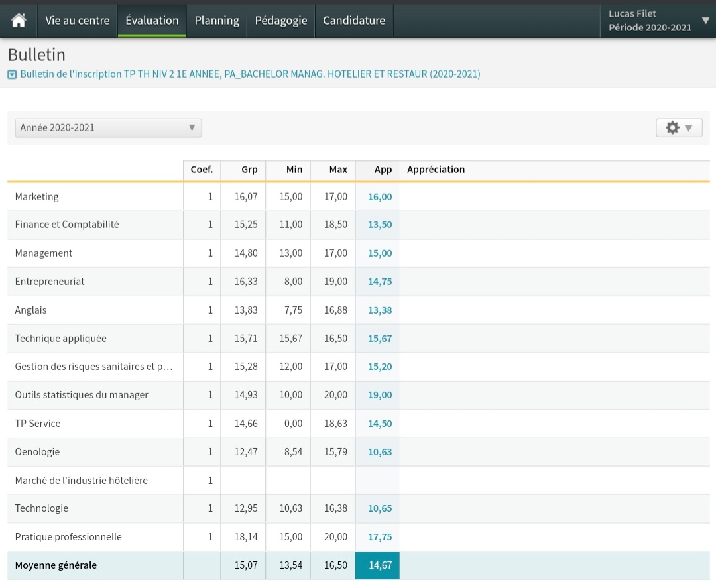The width and height of the screenshot is (716, 588).
Task: Switch to the Évaluation tab
Action: click(152, 21)
